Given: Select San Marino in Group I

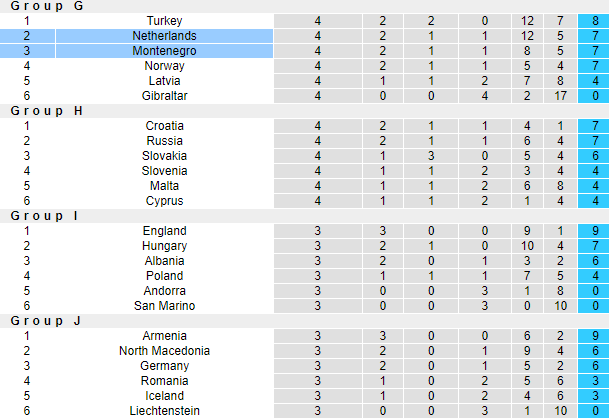Looking at the screenshot, I should 164,306.
